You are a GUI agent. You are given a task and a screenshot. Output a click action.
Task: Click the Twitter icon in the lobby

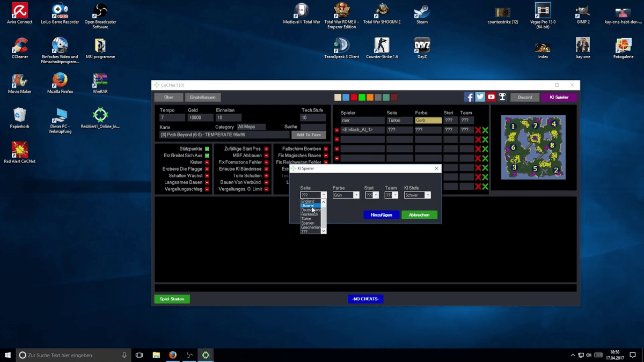[x=480, y=97]
